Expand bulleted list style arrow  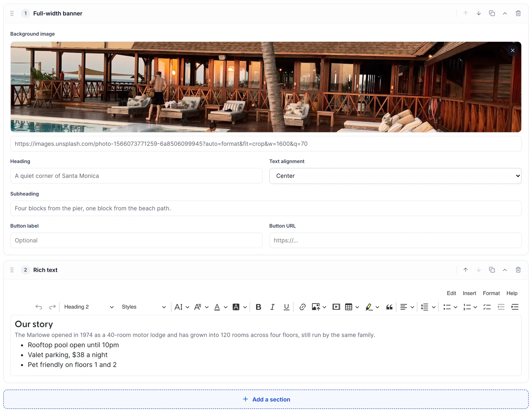coord(455,307)
